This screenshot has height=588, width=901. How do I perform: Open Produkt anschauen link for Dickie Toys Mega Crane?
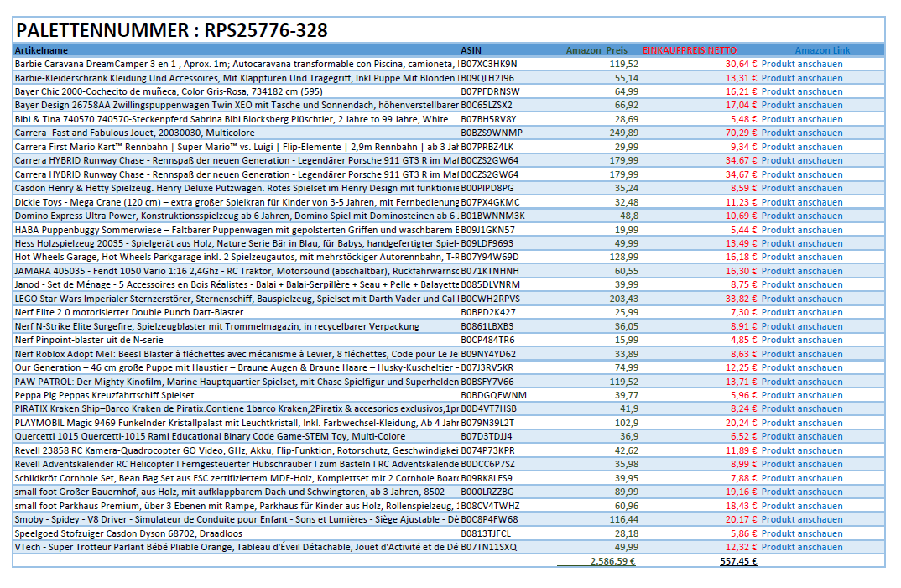point(801,202)
